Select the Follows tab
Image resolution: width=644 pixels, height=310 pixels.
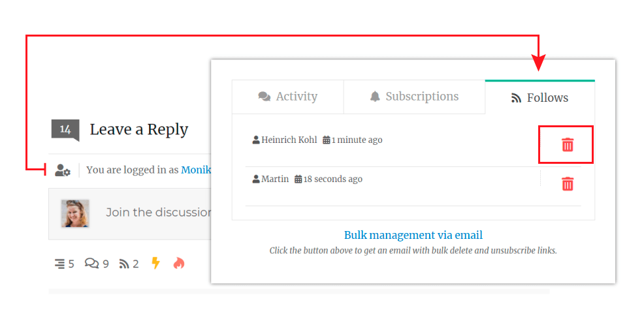539,98
